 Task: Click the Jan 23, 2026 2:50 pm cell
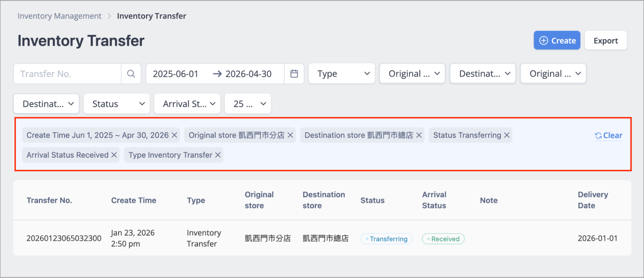click(x=133, y=238)
